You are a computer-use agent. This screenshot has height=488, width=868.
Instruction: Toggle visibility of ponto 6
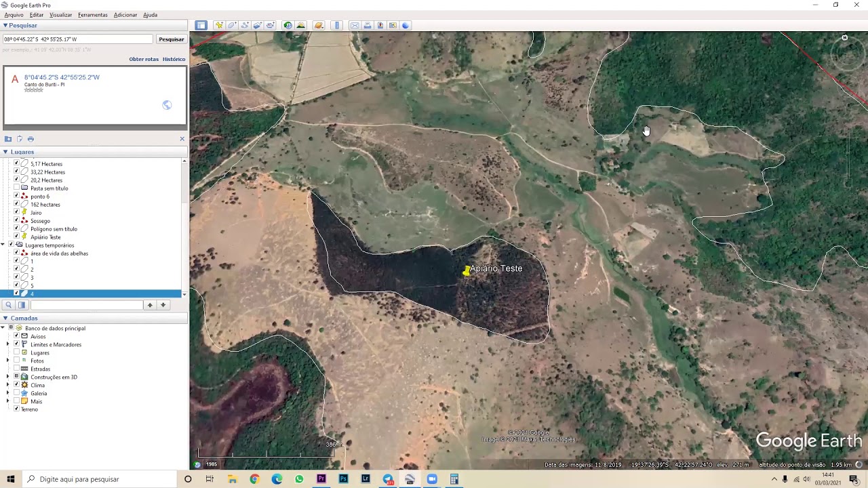[17, 196]
